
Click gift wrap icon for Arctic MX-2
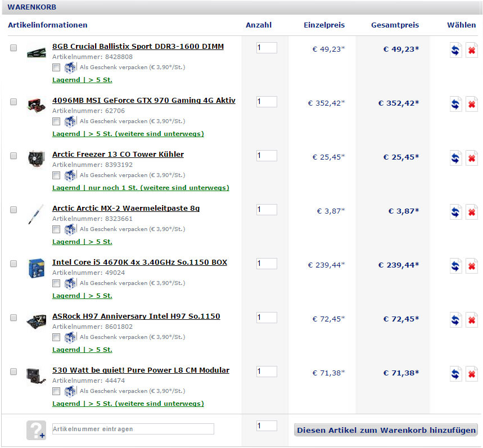click(x=70, y=229)
